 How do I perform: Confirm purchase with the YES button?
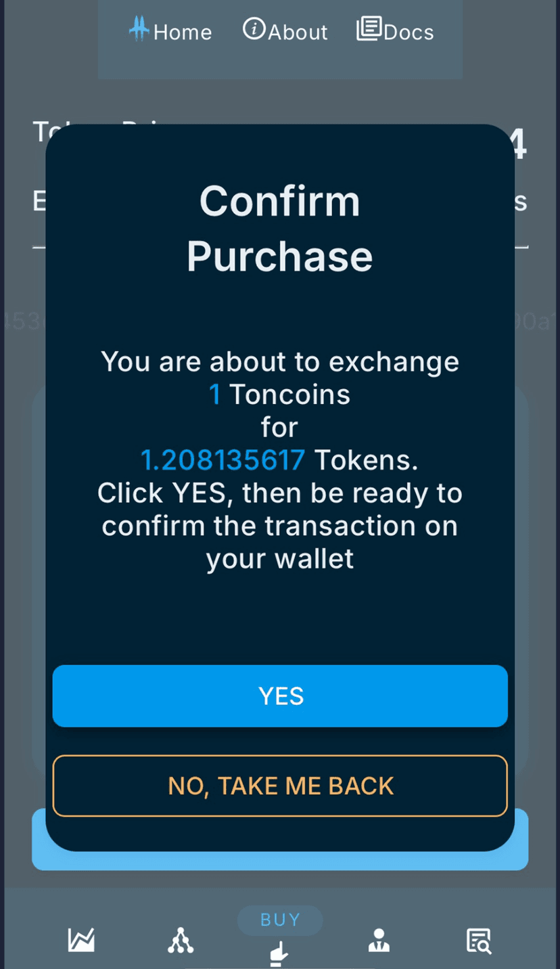pyautogui.click(x=280, y=696)
